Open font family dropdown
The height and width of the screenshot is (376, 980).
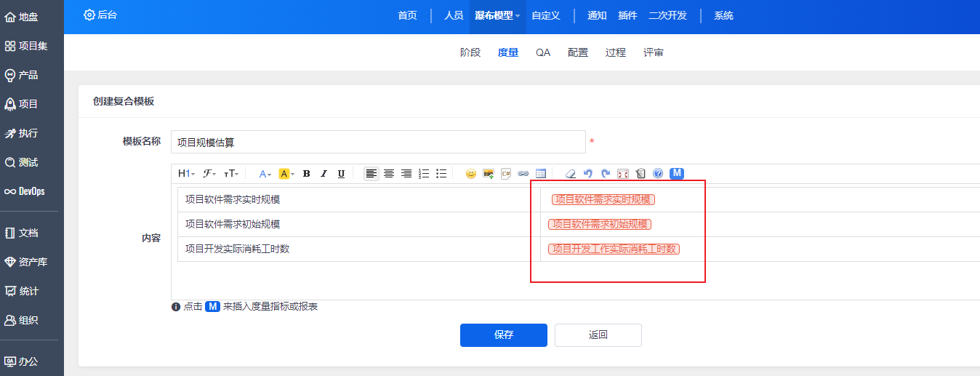[209, 174]
